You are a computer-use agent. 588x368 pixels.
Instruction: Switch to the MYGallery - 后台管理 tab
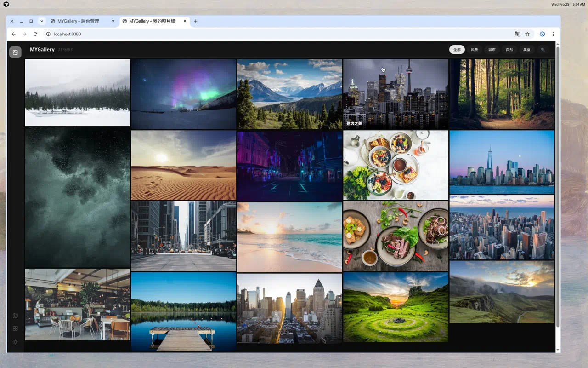click(78, 21)
